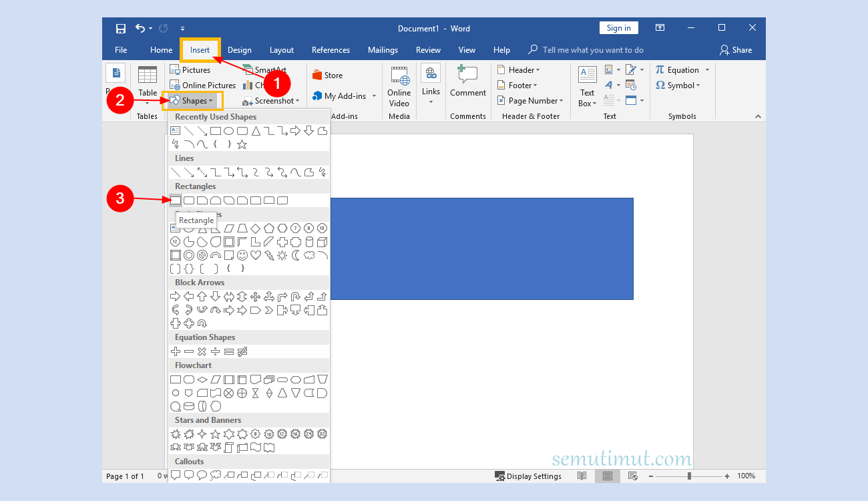Open the Shapes dropdown
The image size is (868, 501).
(192, 101)
